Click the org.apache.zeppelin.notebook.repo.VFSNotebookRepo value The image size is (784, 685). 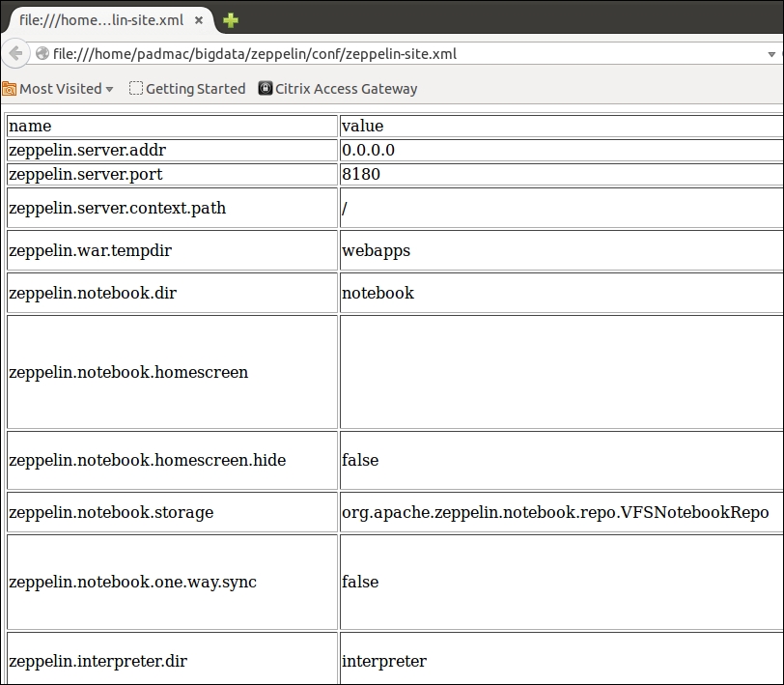[x=562, y=512]
